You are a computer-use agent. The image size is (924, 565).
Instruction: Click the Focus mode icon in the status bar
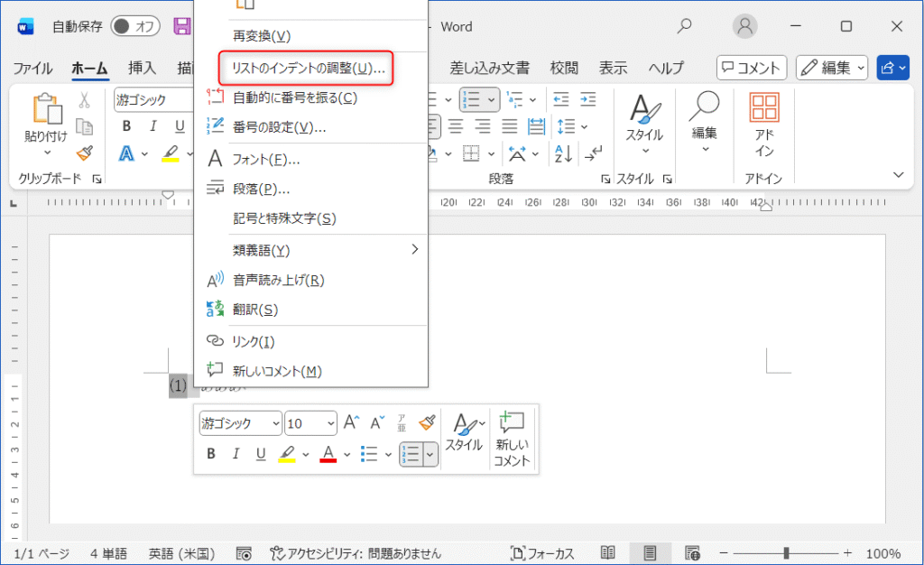(x=543, y=553)
